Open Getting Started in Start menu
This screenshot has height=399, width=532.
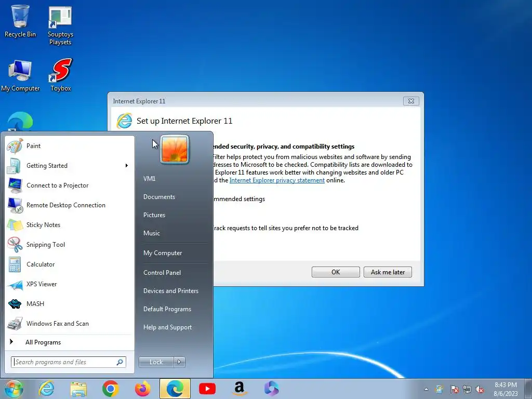click(x=70, y=166)
